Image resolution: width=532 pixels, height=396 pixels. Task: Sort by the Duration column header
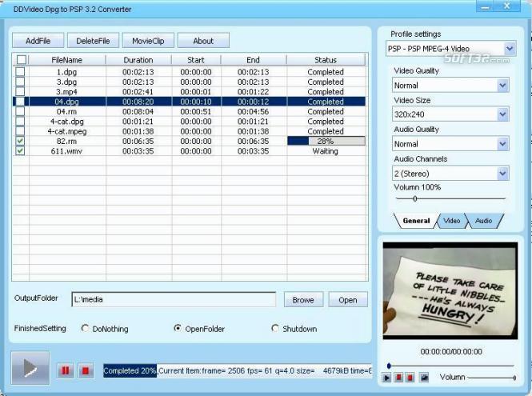pos(138,60)
